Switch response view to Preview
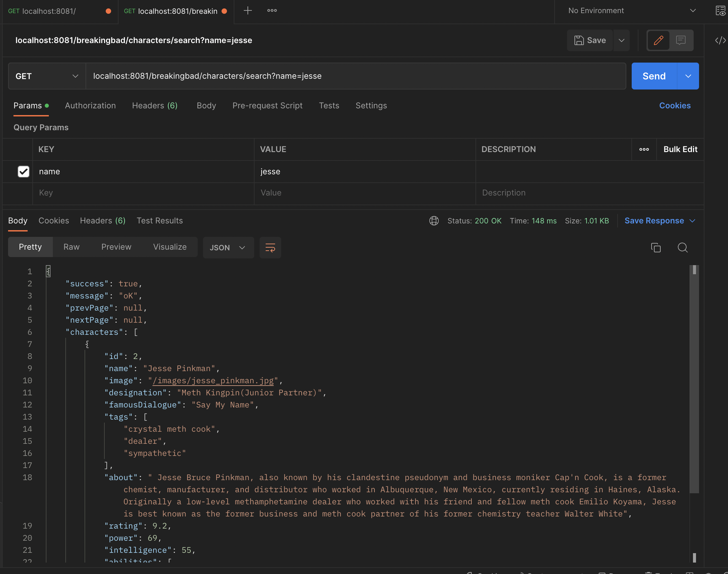Screen dimensions: 728x574 (x=116, y=247)
